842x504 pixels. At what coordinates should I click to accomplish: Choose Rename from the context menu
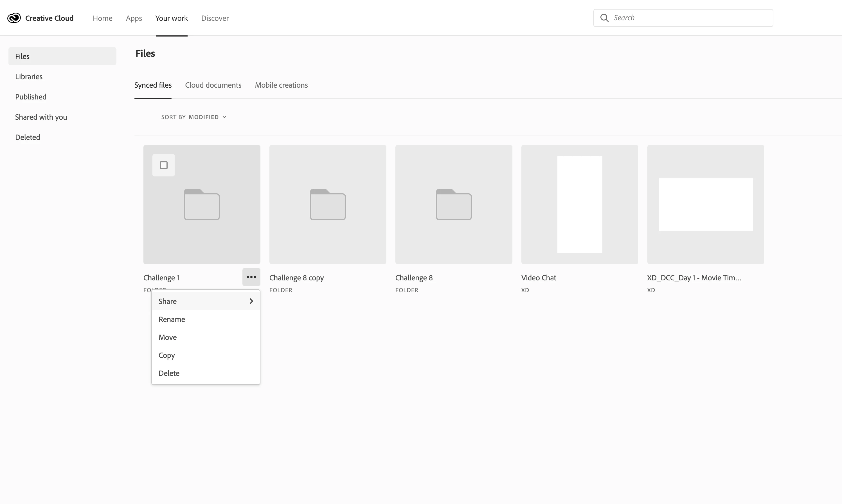pos(172,319)
